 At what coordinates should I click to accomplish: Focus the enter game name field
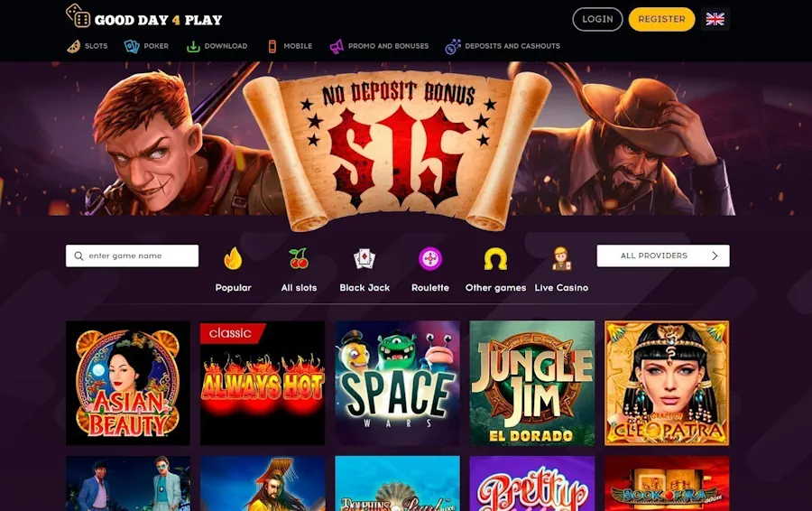132,256
